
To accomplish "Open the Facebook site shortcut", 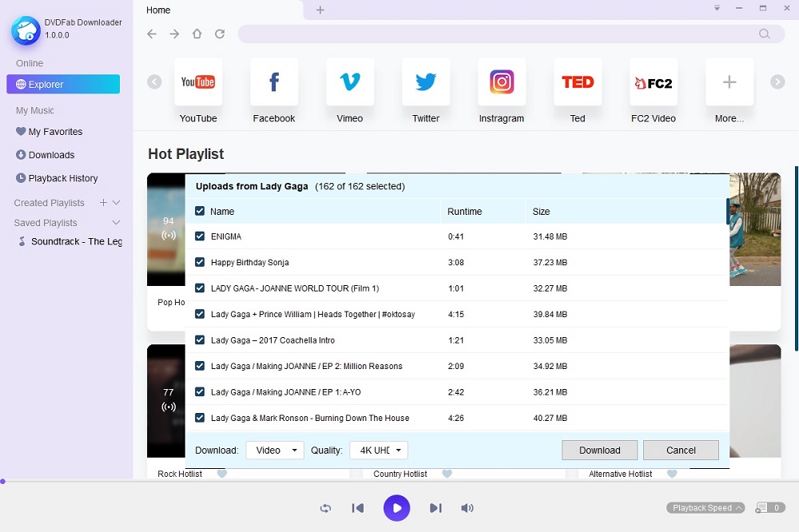I will [x=273, y=82].
